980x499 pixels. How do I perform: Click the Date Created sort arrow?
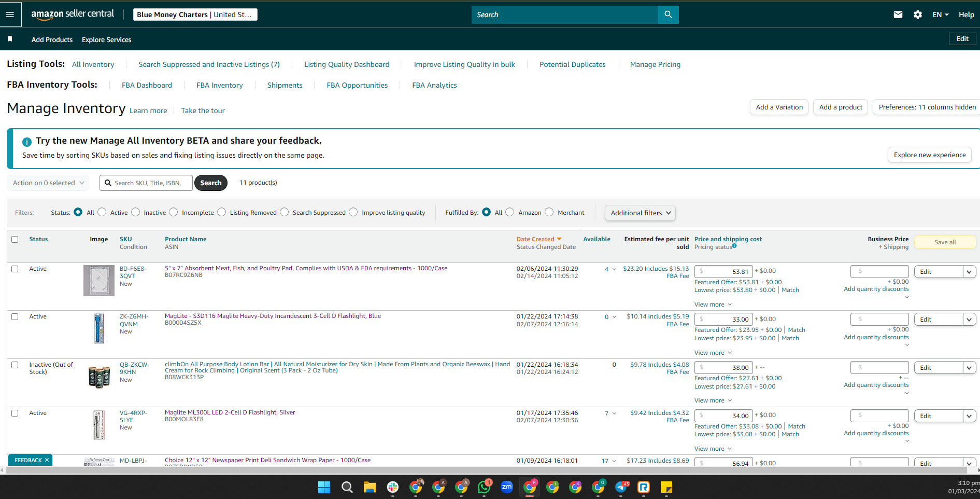coord(559,239)
